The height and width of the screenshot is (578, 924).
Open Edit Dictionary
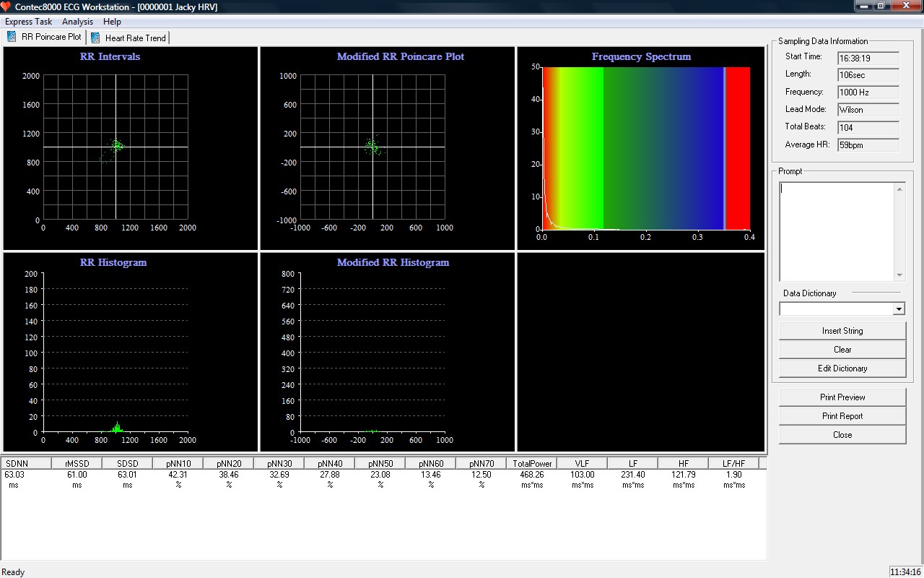842,368
